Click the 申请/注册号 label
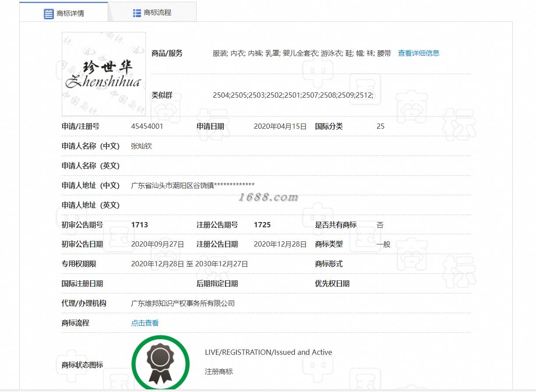Image resolution: width=536 pixels, height=392 pixels. point(81,126)
